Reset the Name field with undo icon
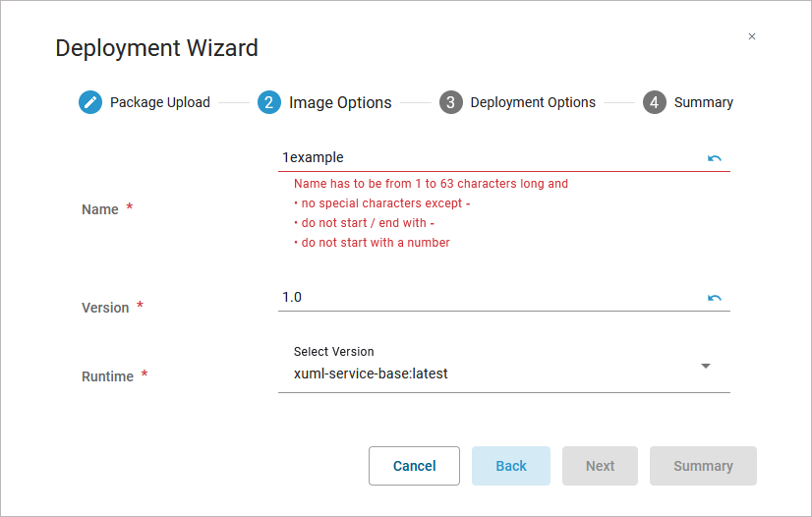The image size is (812, 517). pos(715,158)
